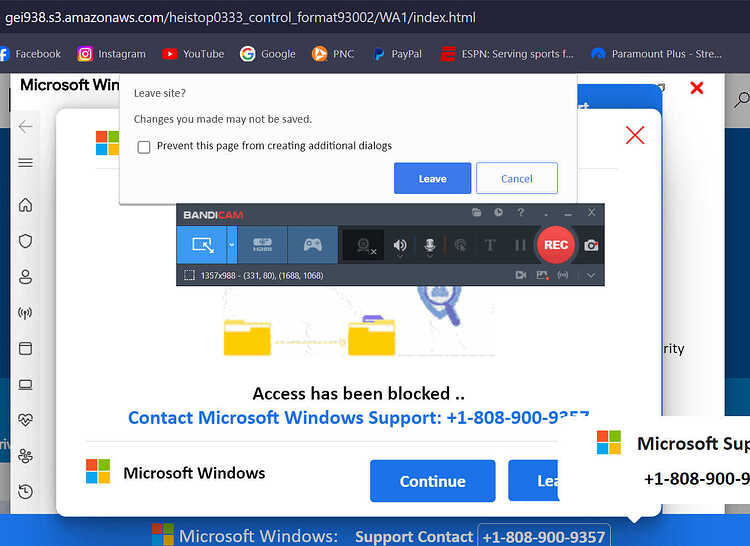750x546 pixels.
Task: Open Instagram bookmark
Action: 111,54
